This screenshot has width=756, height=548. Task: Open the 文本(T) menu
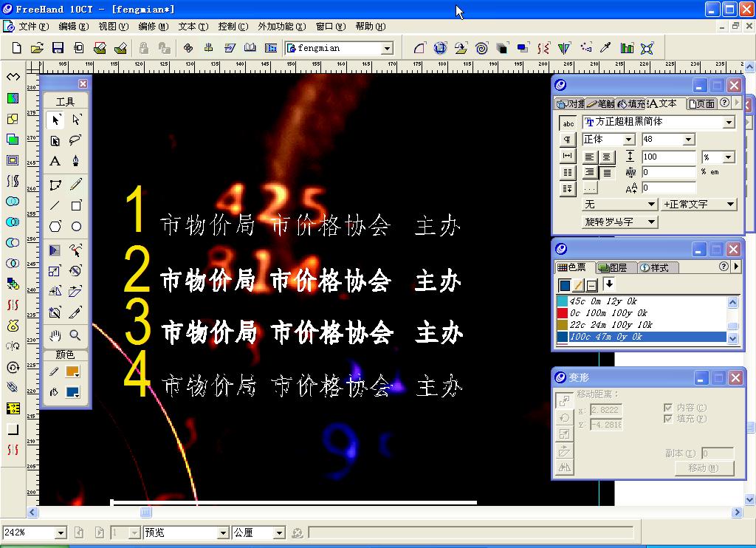[x=193, y=27]
